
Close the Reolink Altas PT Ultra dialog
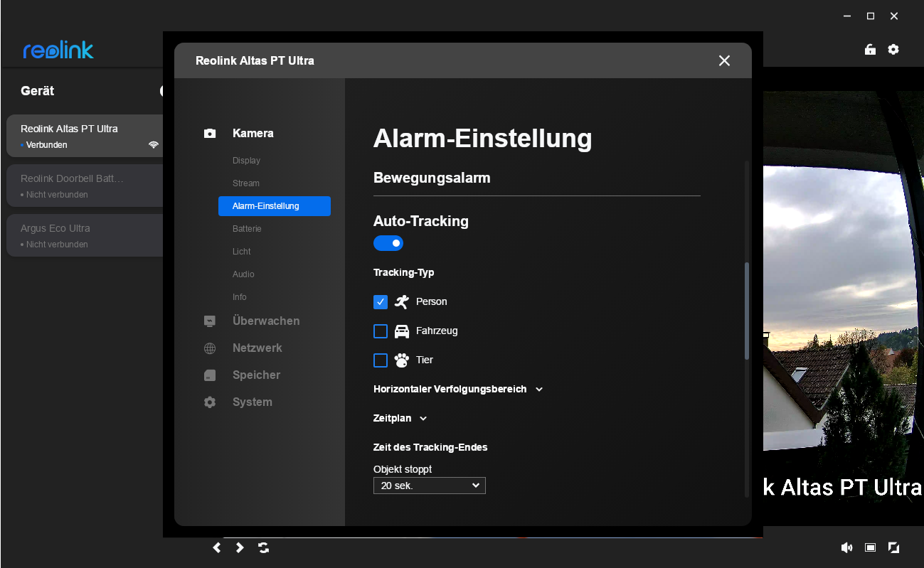[724, 61]
